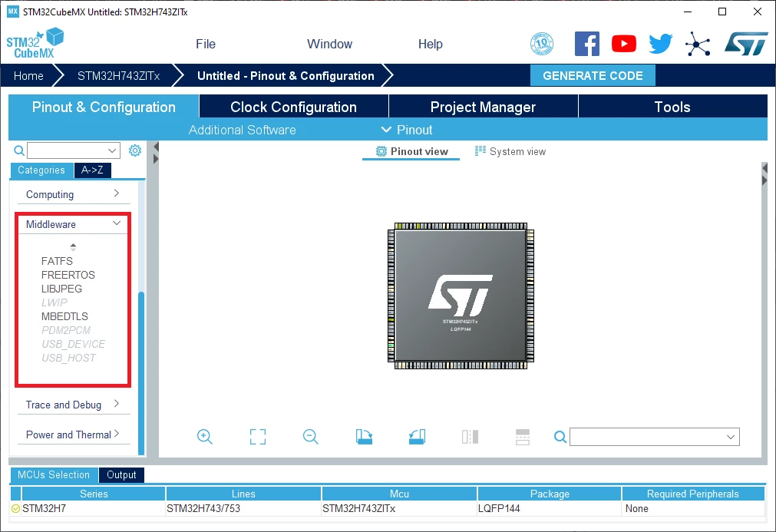Click the GENERATE CODE button
The image size is (776, 532).
[593, 75]
